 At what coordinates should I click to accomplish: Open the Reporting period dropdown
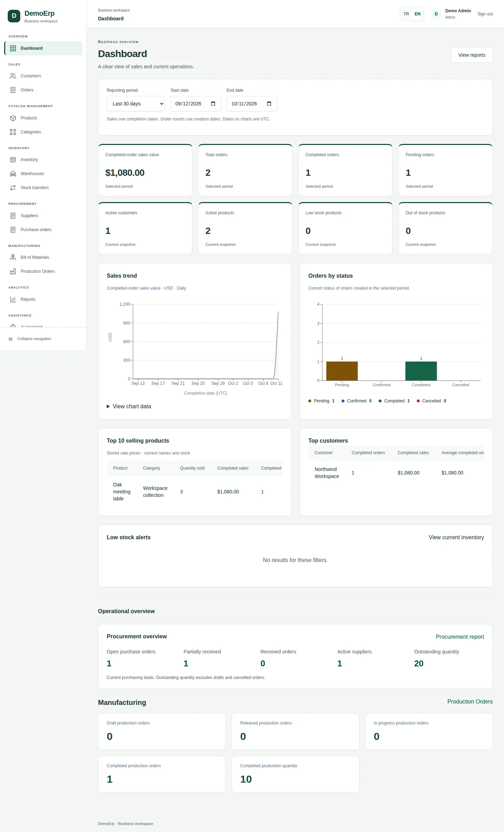[x=136, y=104]
